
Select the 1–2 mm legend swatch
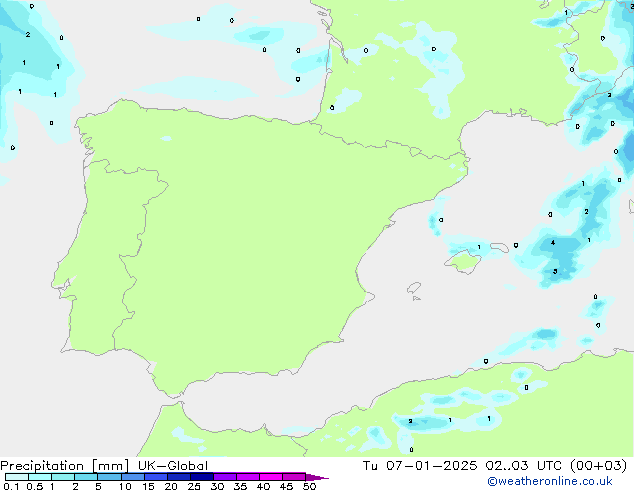tap(63, 477)
